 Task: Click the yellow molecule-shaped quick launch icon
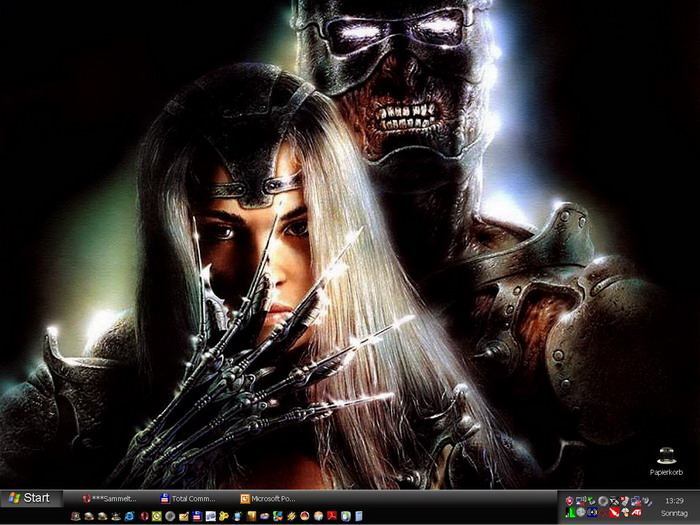(224, 517)
